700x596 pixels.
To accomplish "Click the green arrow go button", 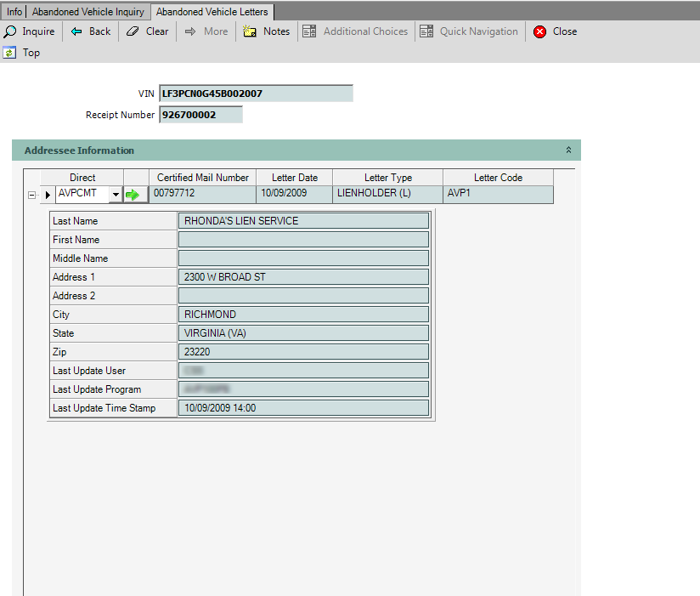I will 133,195.
